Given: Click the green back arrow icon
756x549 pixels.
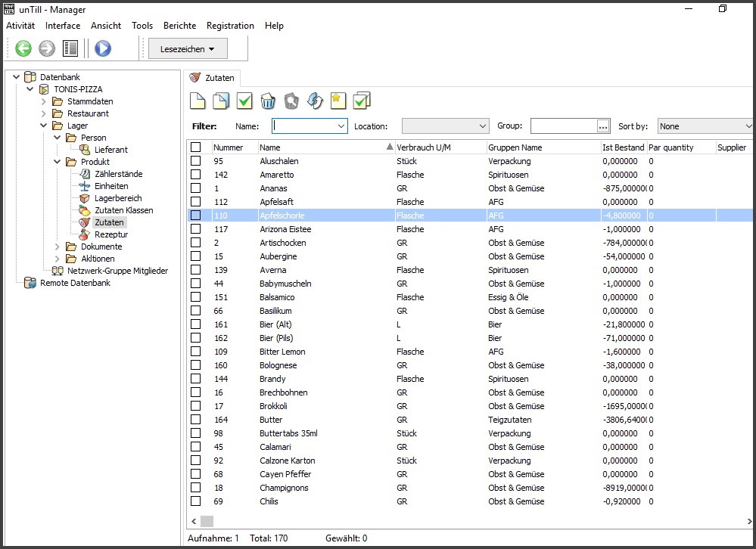Looking at the screenshot, I should (23, 48).
